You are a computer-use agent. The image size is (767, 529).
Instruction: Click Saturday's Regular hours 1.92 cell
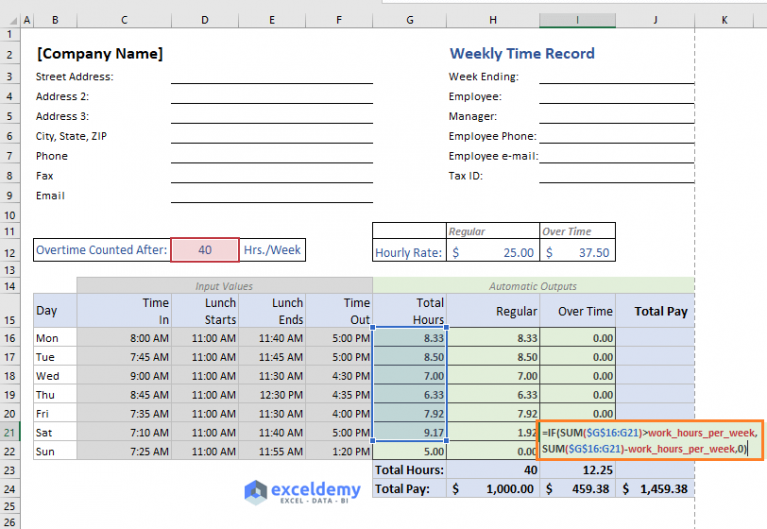tap(493, 433)
